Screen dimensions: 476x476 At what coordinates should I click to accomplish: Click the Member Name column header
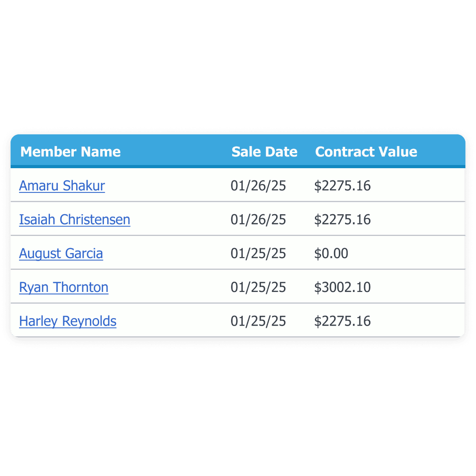pos(71,152)
